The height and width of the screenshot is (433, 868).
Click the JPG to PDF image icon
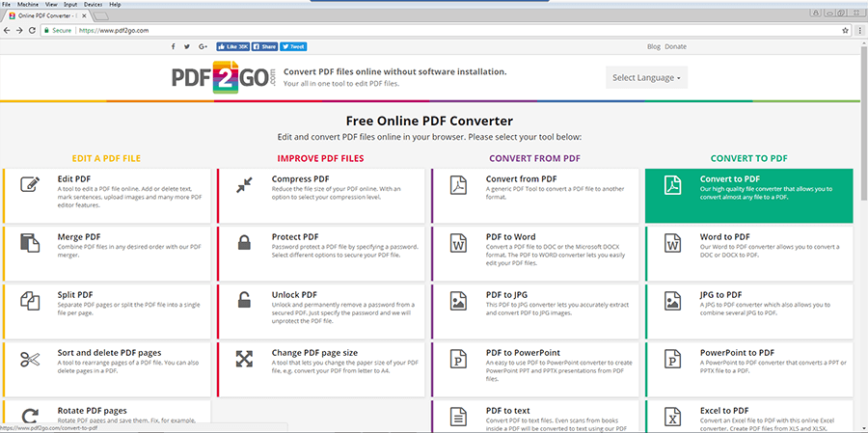[674, 301]
